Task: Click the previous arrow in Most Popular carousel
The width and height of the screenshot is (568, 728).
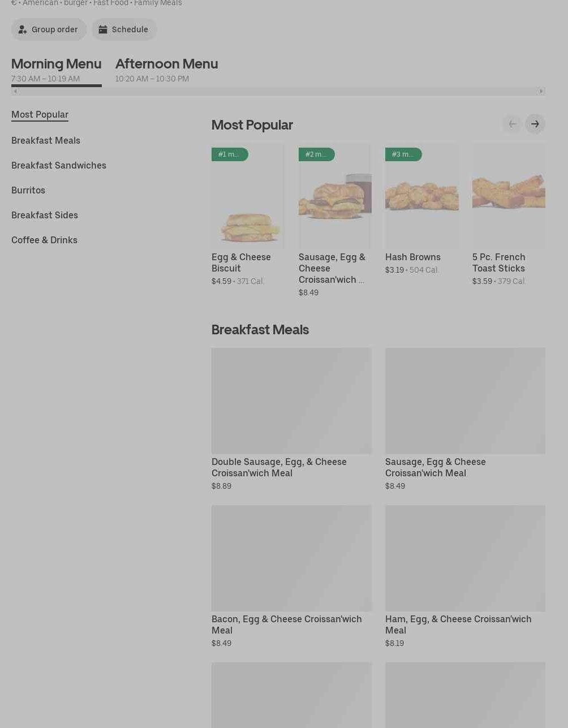Action: [x=512, y=124]
